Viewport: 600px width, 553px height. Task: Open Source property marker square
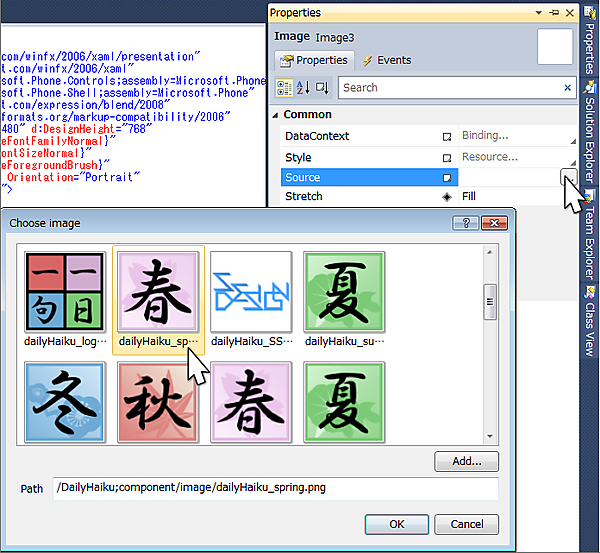[447, 178]
